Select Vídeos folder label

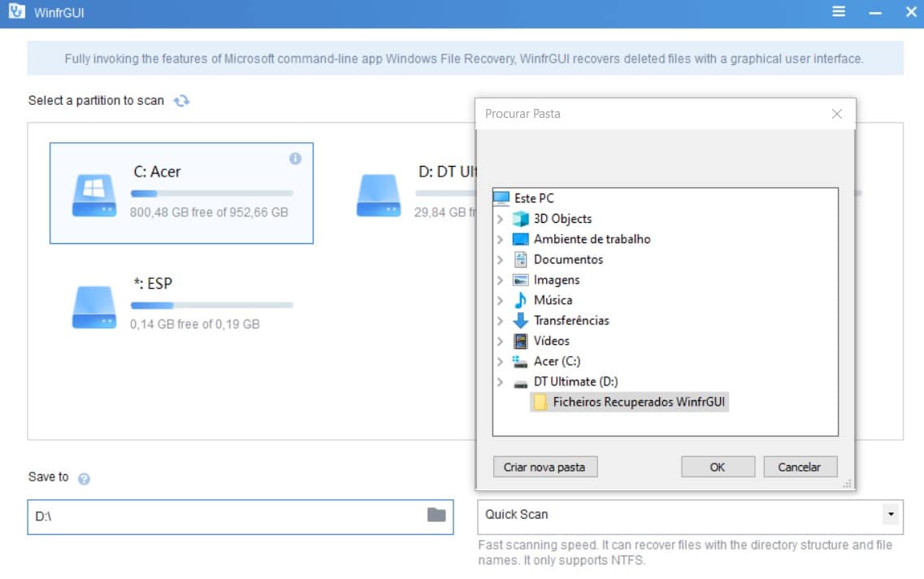pos(552,341)
